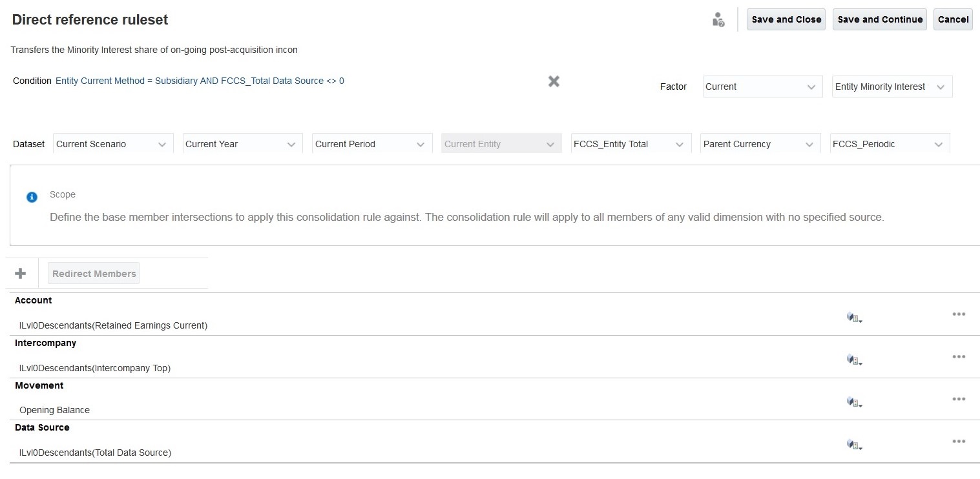This screenshot has height=479, width=980.
Task: Click the Cancel button
Action: 953,19
